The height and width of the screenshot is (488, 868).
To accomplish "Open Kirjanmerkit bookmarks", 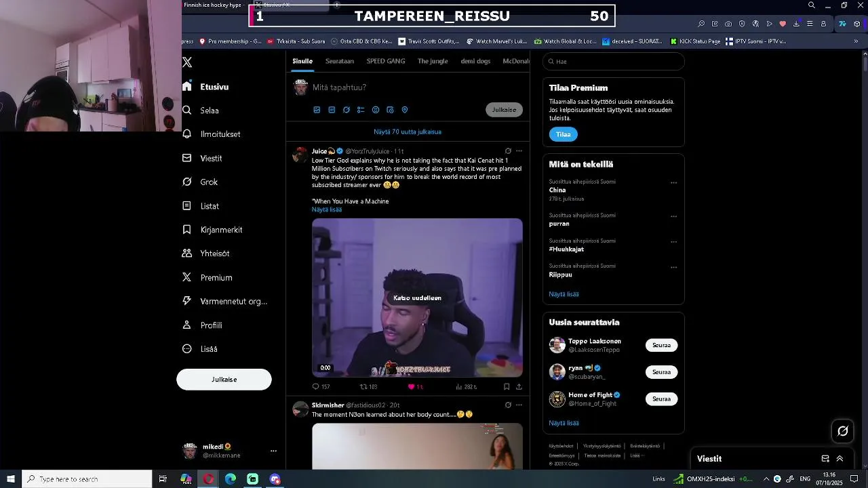I will point(212,230).
